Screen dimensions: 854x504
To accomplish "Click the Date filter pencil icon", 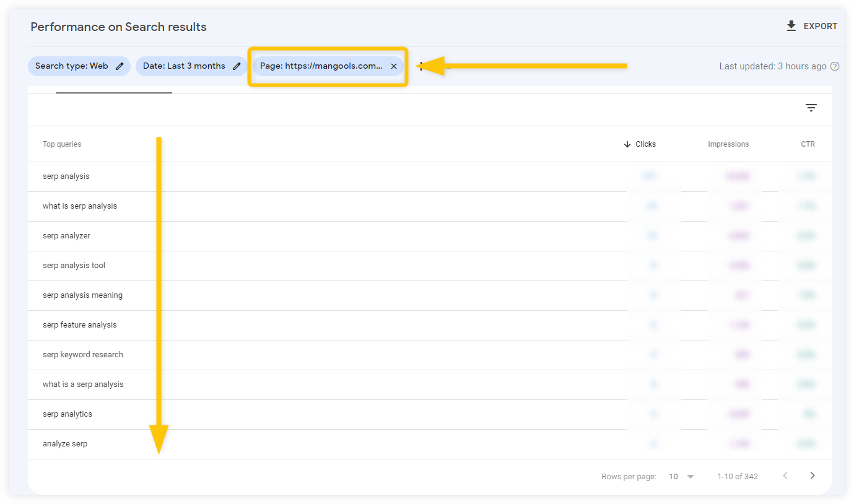I will coord(237,66).
